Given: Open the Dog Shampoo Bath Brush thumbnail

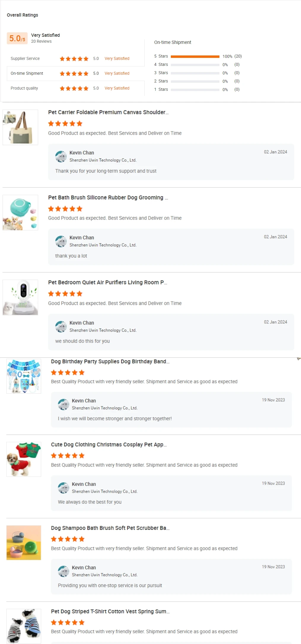Looking at the screenshot, I should tap(24, 543).
